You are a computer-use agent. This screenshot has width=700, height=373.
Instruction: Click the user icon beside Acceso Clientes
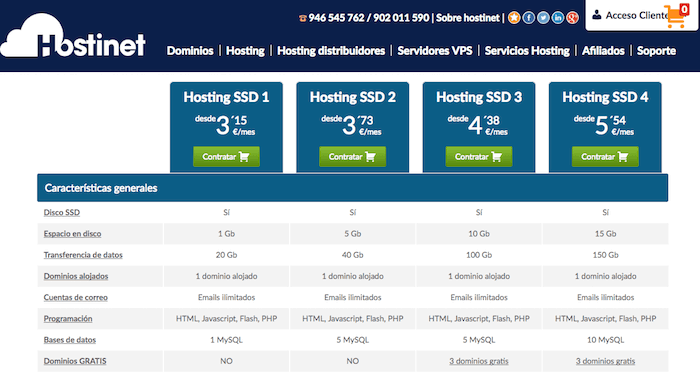click(x=596, y=15)
